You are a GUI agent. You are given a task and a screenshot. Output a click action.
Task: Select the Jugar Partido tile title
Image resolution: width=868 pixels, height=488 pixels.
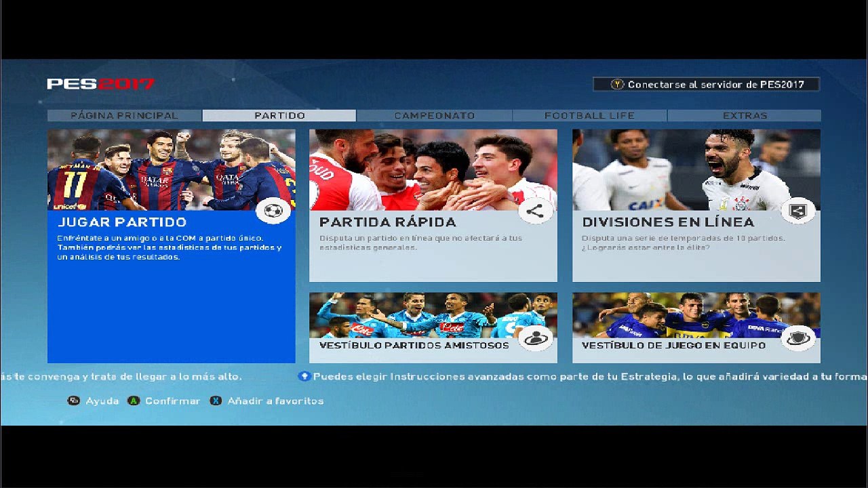tap(122, 222)
